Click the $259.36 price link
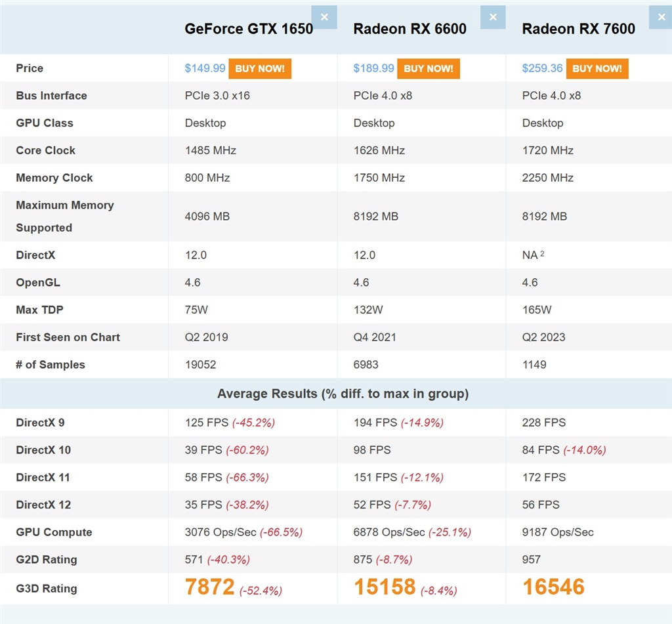 click(x=542, y=68)
